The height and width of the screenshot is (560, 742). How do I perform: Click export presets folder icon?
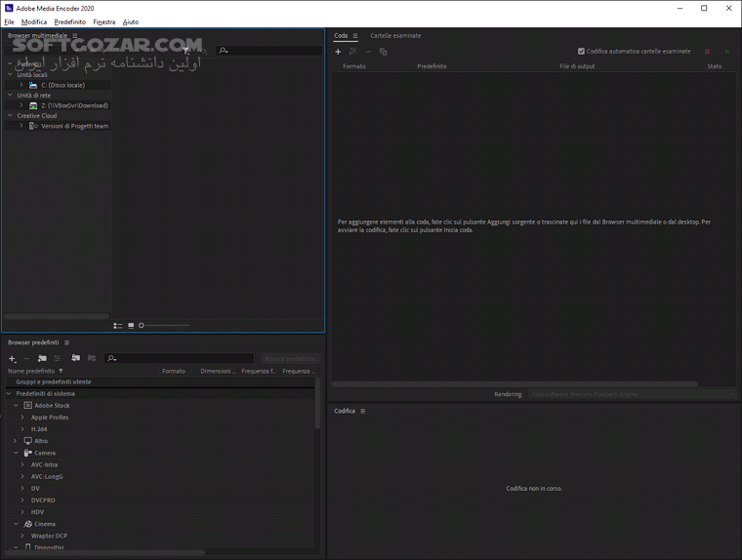pyautogui.click(x=92, y=358)
